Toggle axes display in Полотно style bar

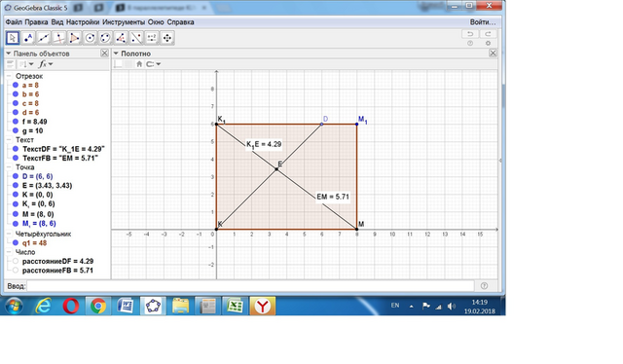[118, 64]
